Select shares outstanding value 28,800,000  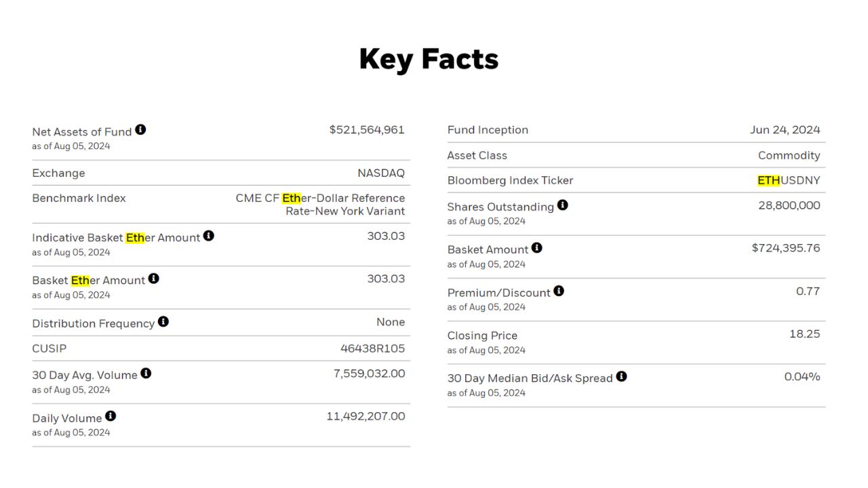(789, 205)
